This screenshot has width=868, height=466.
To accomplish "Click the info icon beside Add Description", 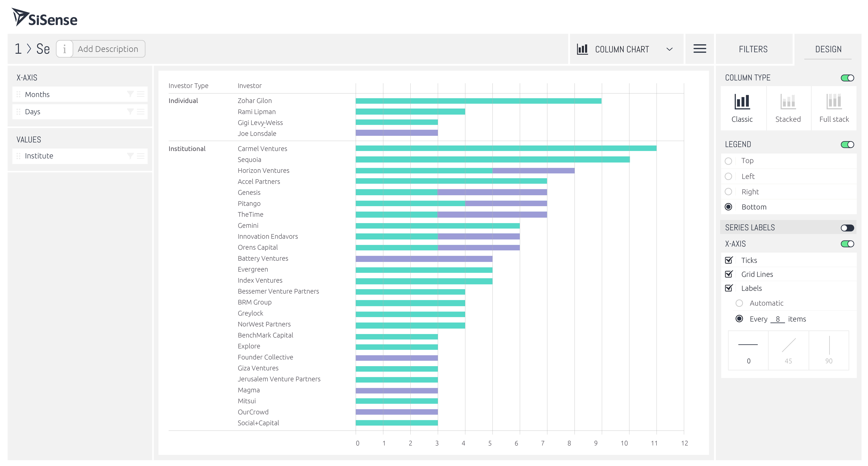I will pyautogui.click(x=64, y=49).
